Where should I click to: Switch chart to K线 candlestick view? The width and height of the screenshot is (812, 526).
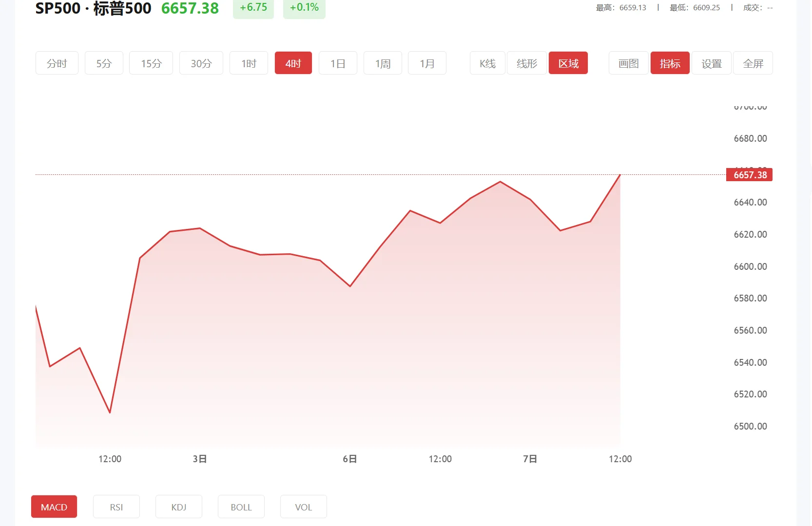pyautogui.click(x=486, y=63)
